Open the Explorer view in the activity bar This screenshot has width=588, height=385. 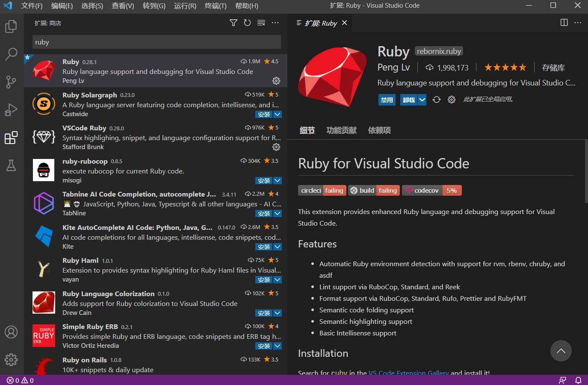pos(11,26)
